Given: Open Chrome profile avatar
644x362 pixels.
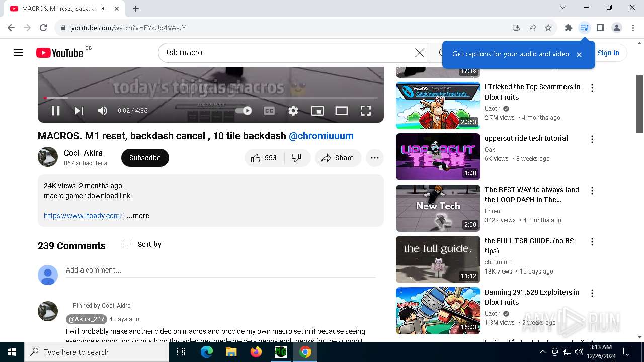Looking at the screenshot, I should click(617, 28).
